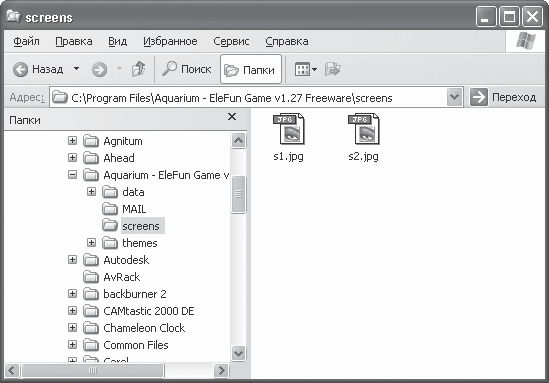Open the Views mode icon
This screenshot has height=383, width=549.
pyautogui.click(x=303, y=69)
